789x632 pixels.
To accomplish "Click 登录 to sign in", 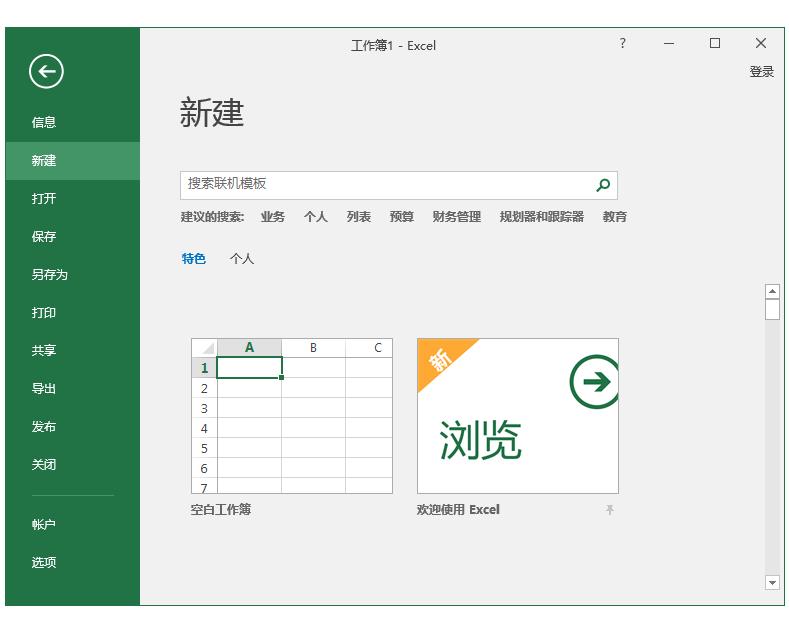I will click(761, 71).
